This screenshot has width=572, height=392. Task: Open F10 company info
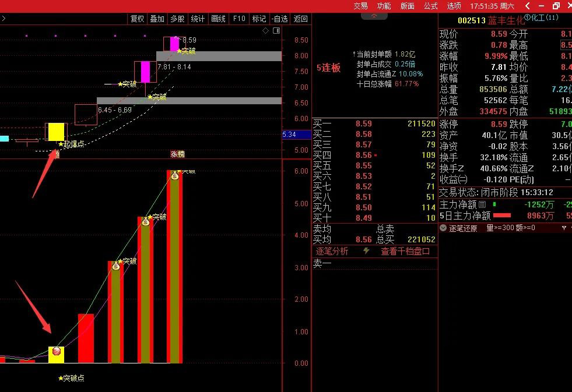point(239,19)
